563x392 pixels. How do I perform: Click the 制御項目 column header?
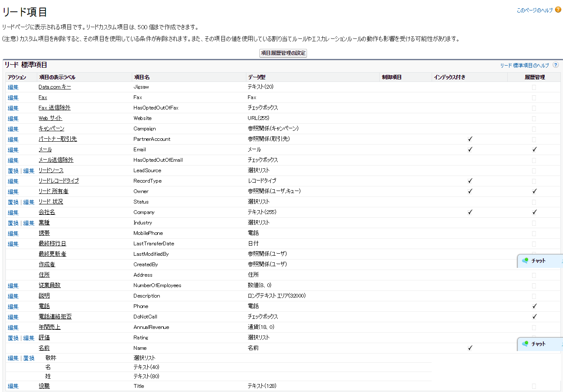point(392,77)
